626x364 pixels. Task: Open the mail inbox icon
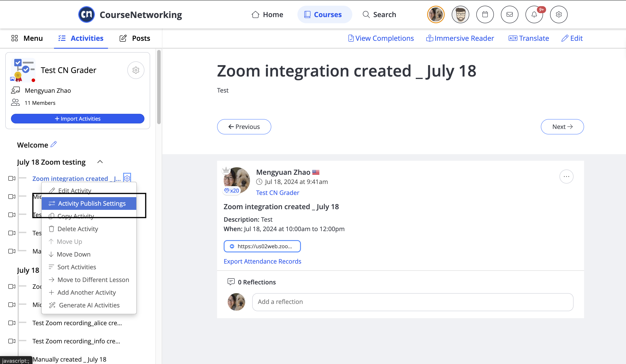click(x=509, y=15)
